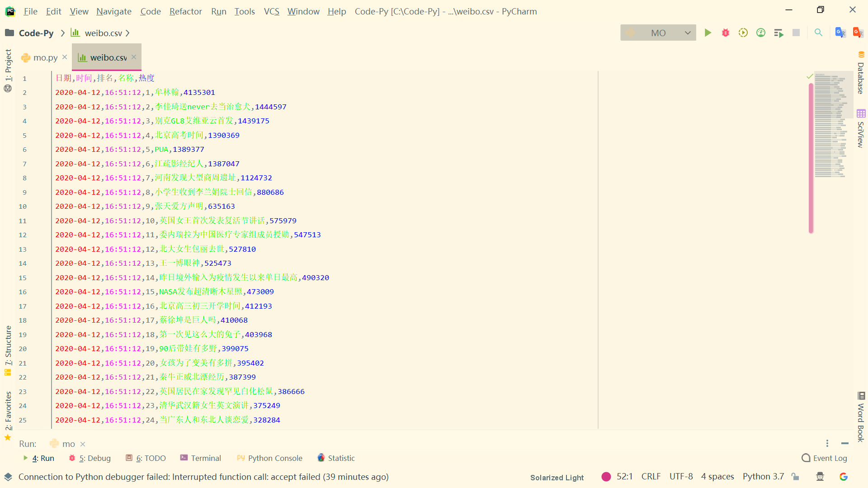Open the Statistic tool window
868x488 pixels.
coord(336,458)
